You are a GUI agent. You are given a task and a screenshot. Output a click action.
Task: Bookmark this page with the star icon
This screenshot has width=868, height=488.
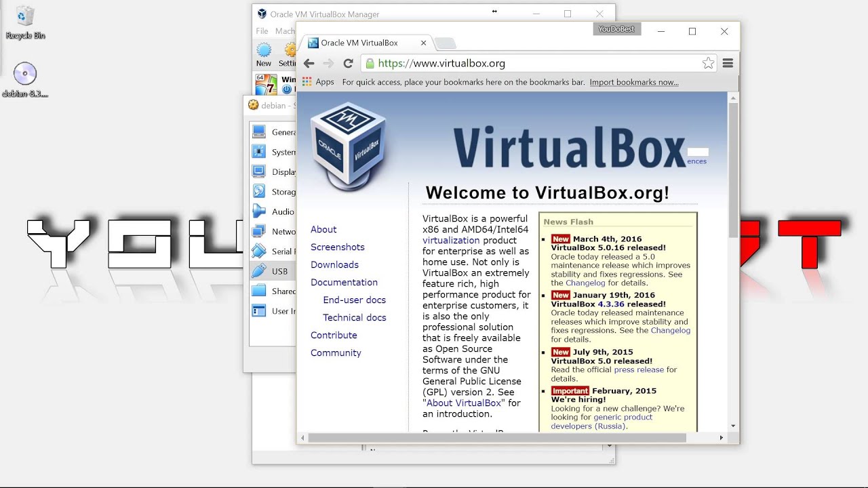point(708,63)
